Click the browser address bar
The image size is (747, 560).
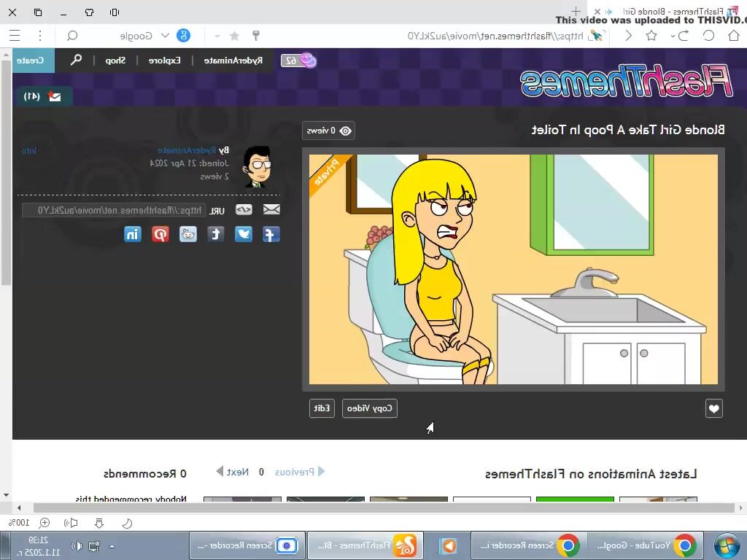(x=495, y=36)
